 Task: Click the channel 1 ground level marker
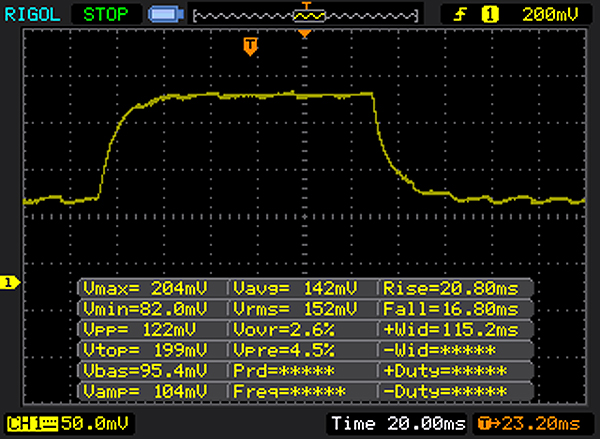pos(10,283)
